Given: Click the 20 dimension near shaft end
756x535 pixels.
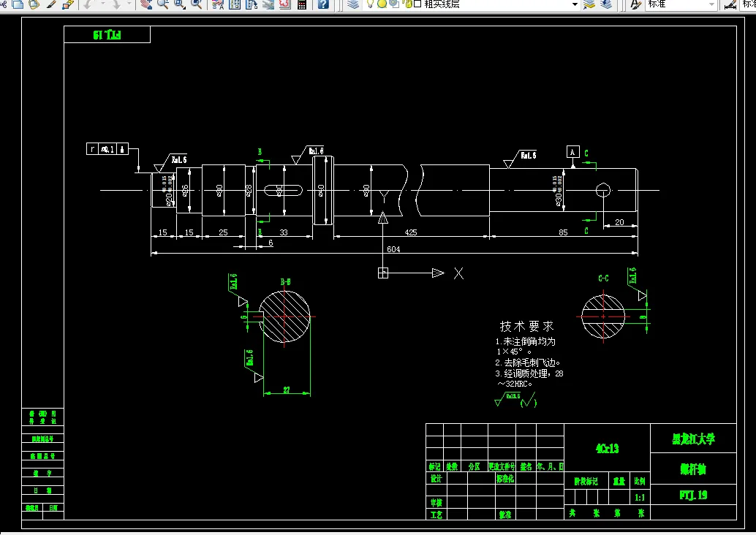Looking at the screenshot, I should click(619, 222).
